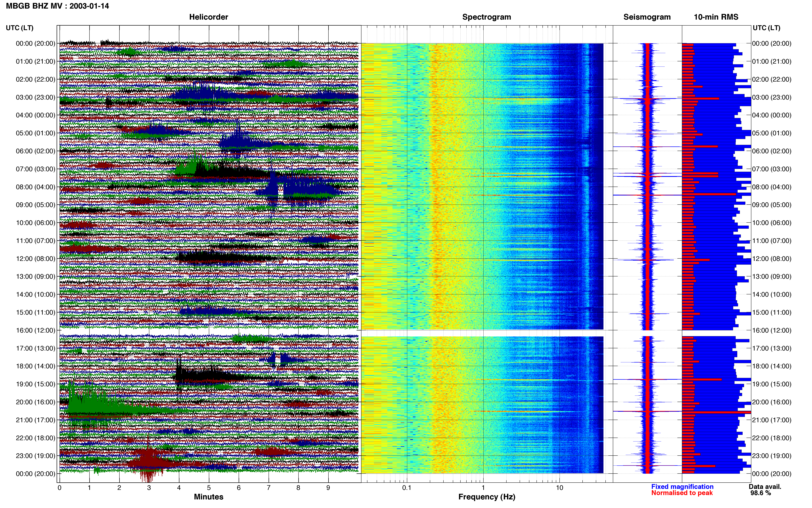This screenshot has width=812, height=508.
Task: Click the 'Data avail.' label
Action: (x=765, y=487)
